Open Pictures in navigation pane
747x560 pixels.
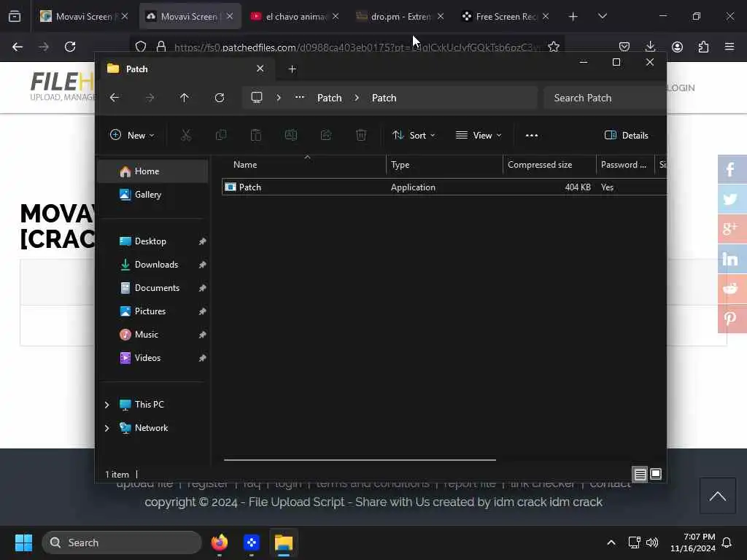click(x=152, y=311)
